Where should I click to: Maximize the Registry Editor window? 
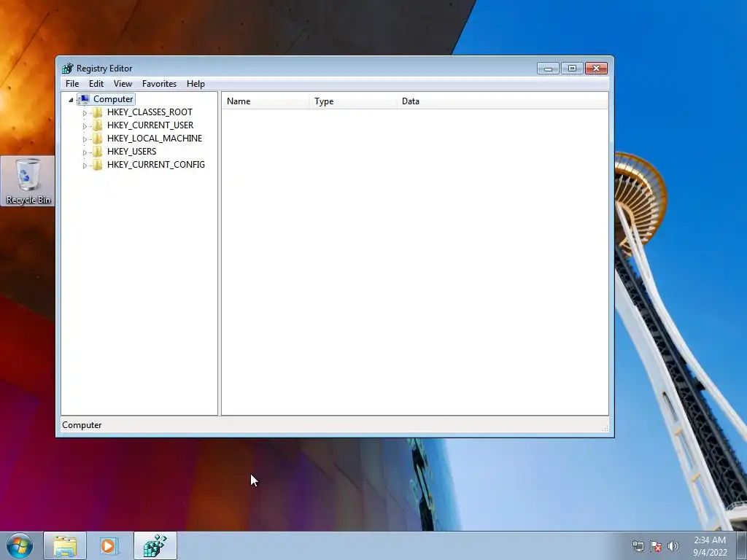tap(572, 69)
